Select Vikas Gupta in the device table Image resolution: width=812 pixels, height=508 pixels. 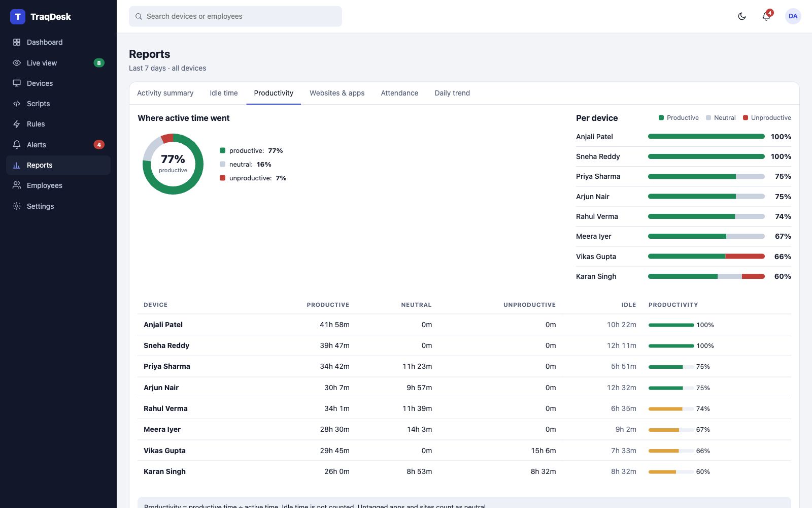point(164,451)
